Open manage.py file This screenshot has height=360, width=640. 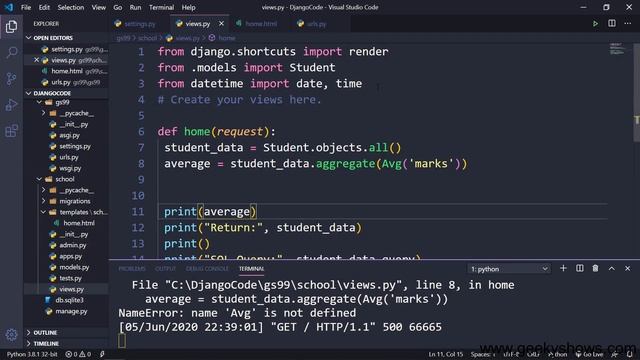[71, 311]
